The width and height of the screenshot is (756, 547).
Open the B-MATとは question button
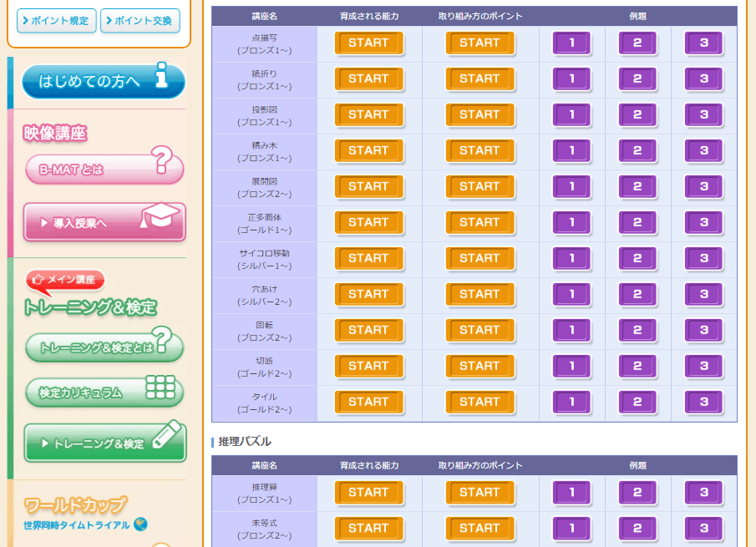pyautogui.click(x=103, y=169)
